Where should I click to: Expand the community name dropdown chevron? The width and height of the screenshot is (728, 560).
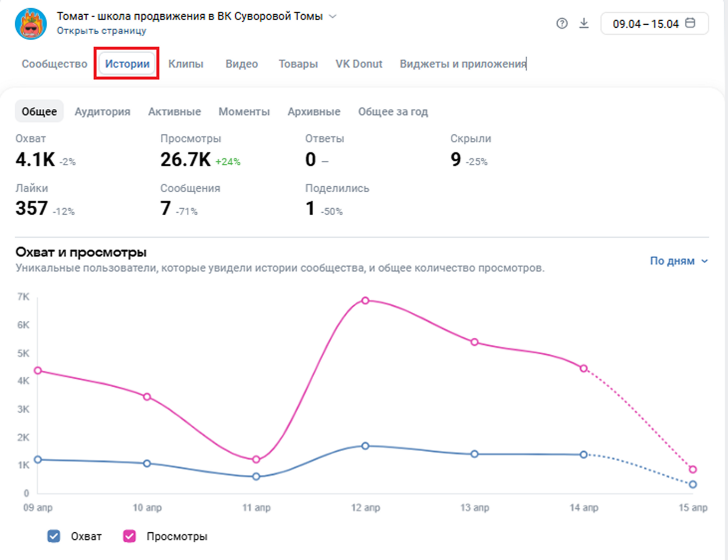[333, 16]
